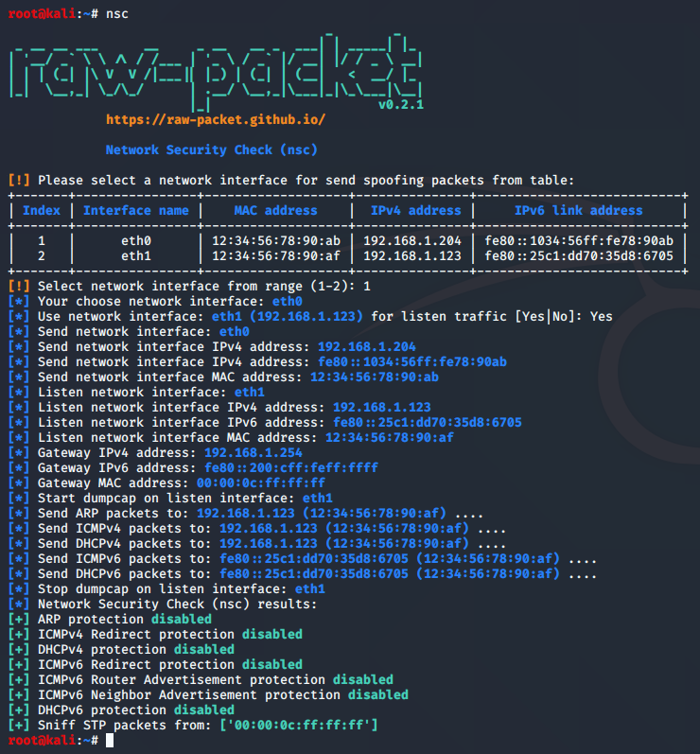Click the 'Send ICMPv4 packets to' target address

pos(343,529)
